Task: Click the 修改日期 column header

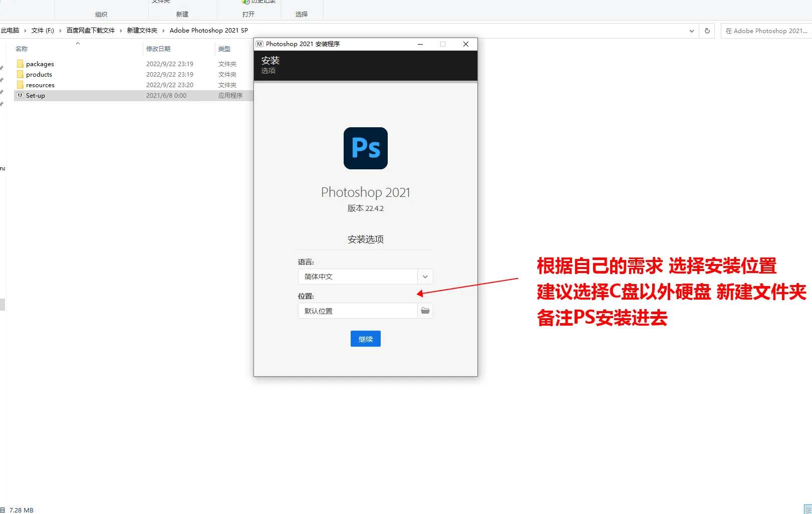Action: (x=159, y=49)
